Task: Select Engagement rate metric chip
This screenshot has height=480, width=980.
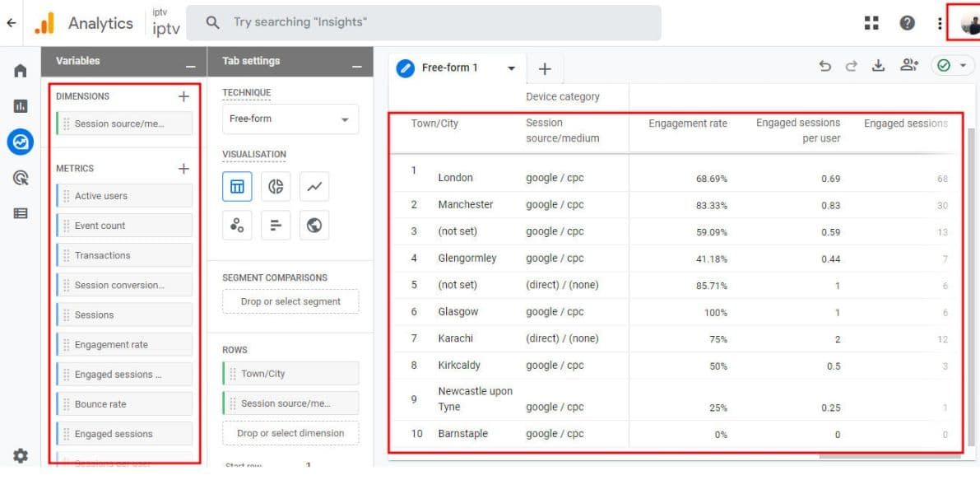Action: tap(124, 344)
